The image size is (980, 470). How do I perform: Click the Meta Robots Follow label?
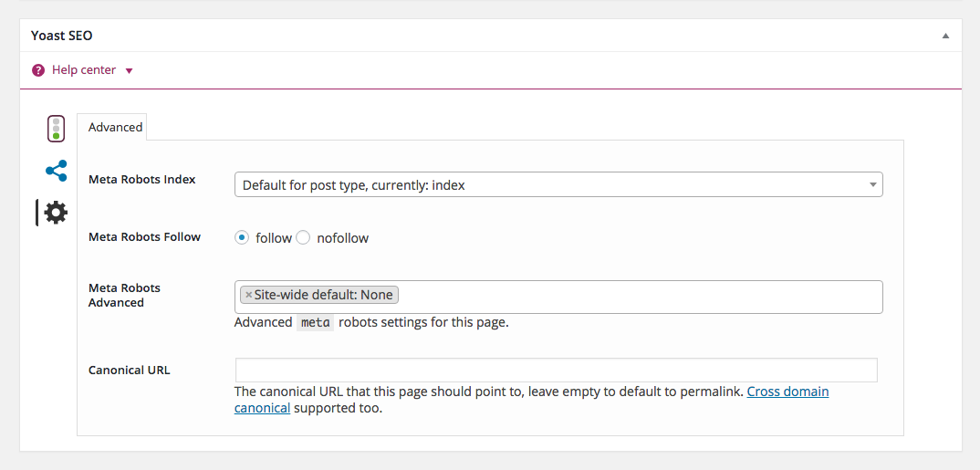coord(144,237)
